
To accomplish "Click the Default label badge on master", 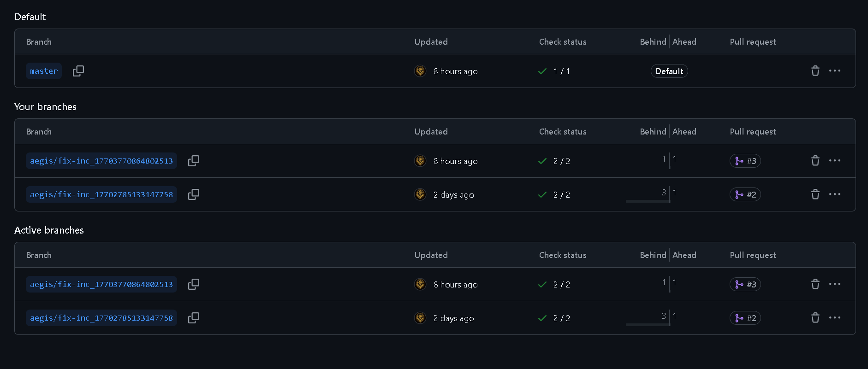I will click(669, 71).
